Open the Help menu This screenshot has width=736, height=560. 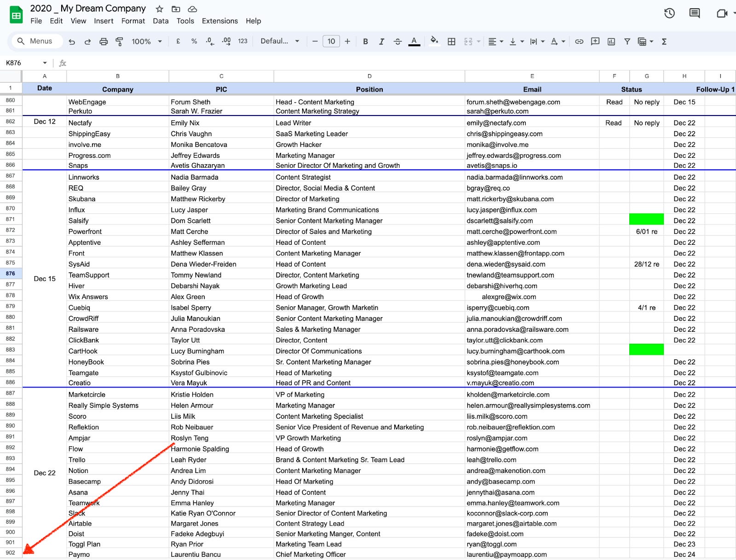point(253,21)
